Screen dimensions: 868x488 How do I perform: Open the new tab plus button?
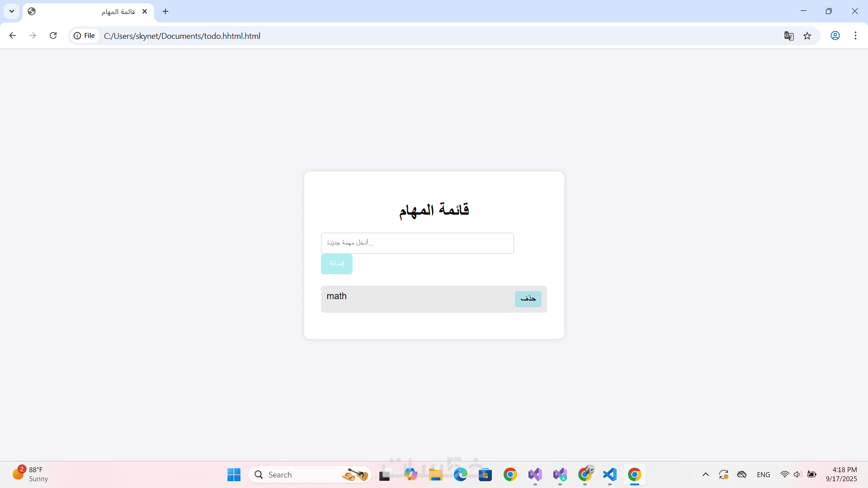[x=165, y=11]
